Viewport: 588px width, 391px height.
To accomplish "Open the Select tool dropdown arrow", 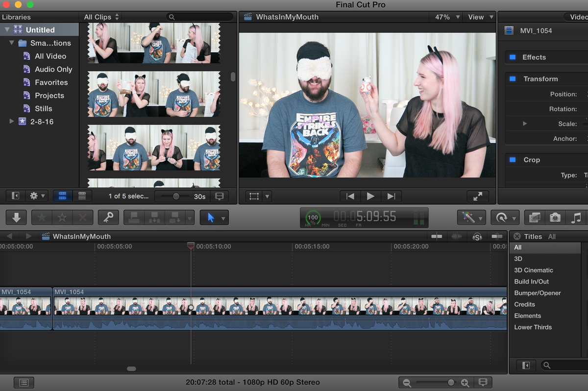I will click(x=223, y=218).
